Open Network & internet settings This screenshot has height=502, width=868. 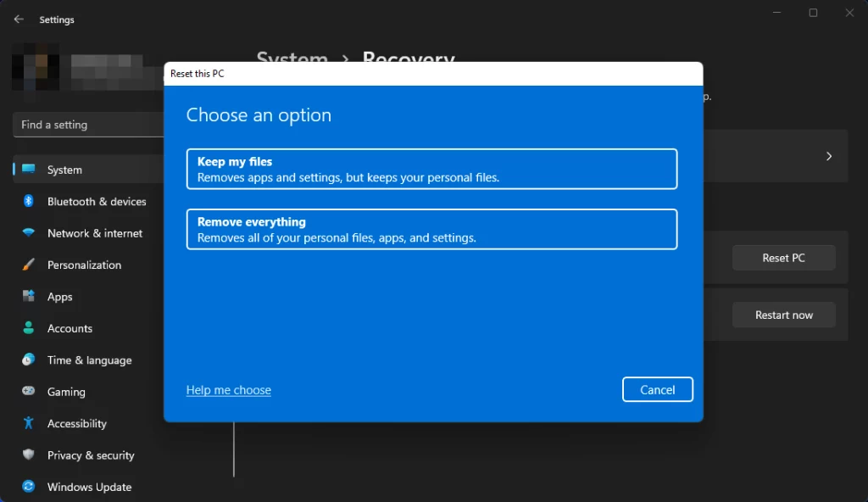coord(93,232)
